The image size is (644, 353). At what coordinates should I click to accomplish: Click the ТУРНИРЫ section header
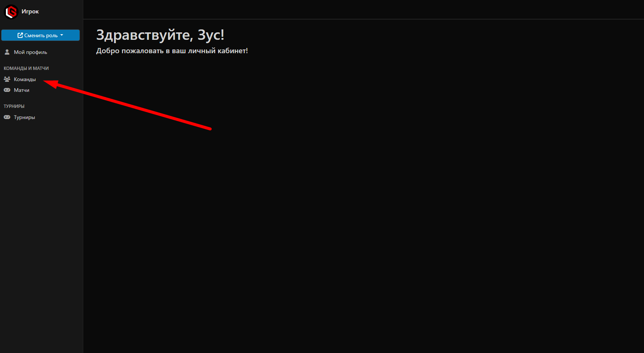(14, 106)
